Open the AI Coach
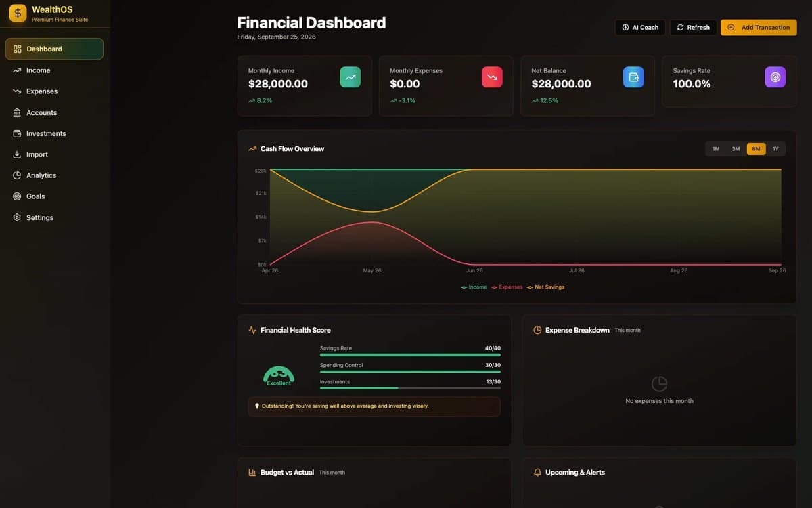The width and height of the screenshot is (812, 508). click(640, 27)
